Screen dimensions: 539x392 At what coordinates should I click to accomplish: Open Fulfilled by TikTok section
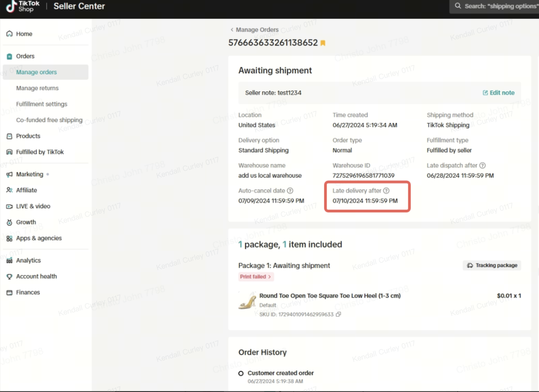click(x=40, y=152)
